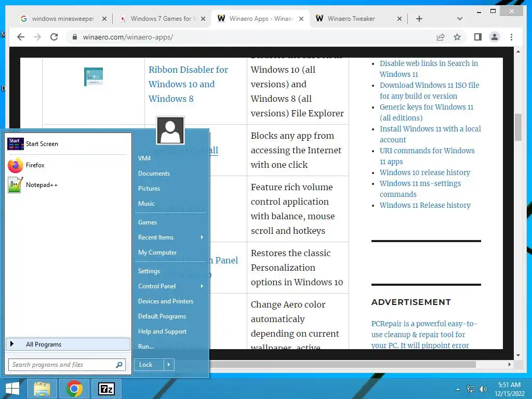Open Disable web links in Search link
The height and width of the screenshot is (399, 532).
[429, 69]
